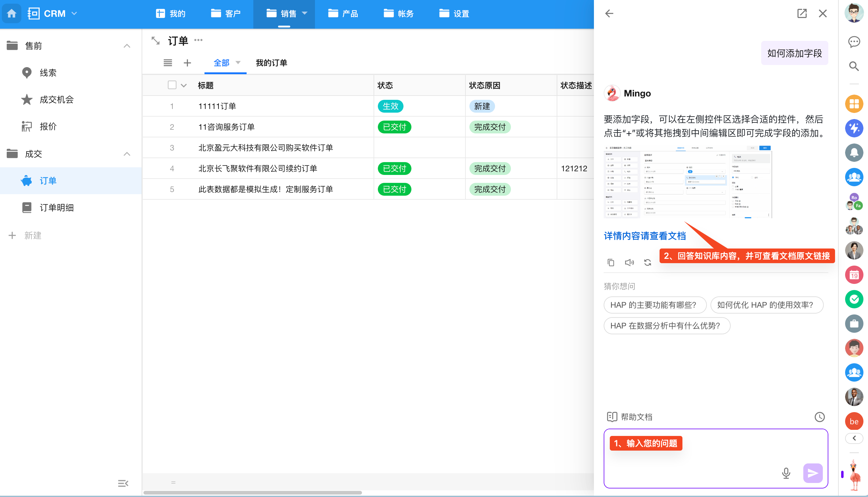Click the home icon in the top bar

(x=12, y=14)
